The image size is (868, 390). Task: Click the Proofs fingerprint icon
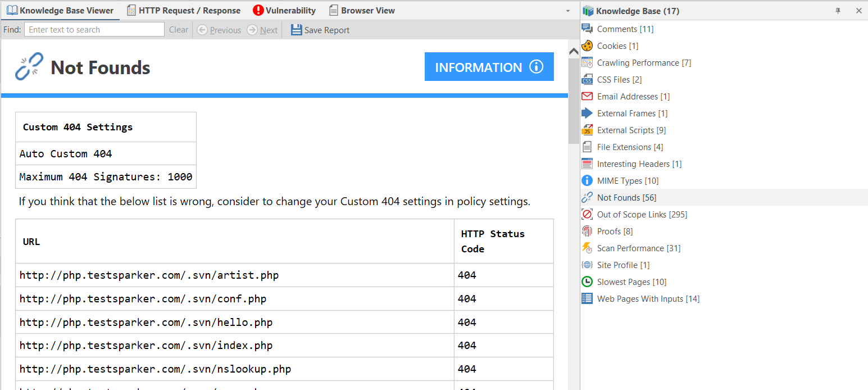(587, 231)
